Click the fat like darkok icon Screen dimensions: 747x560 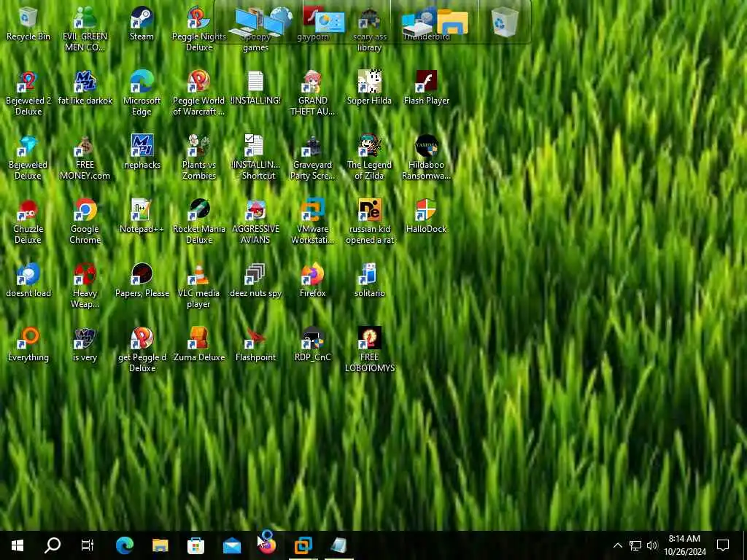[x=85, y=88]
